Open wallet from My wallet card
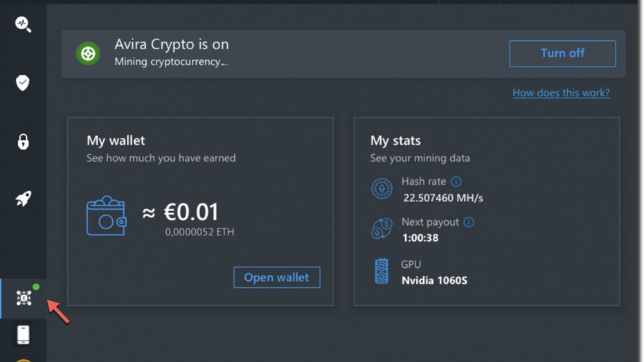The image size is (644, 362). click(x=277, y=278)
